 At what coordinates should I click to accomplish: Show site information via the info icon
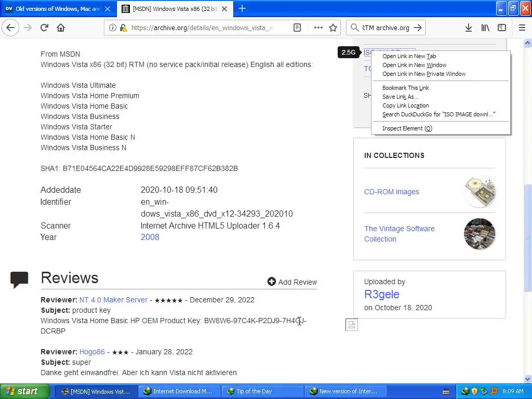coord(112,28)
